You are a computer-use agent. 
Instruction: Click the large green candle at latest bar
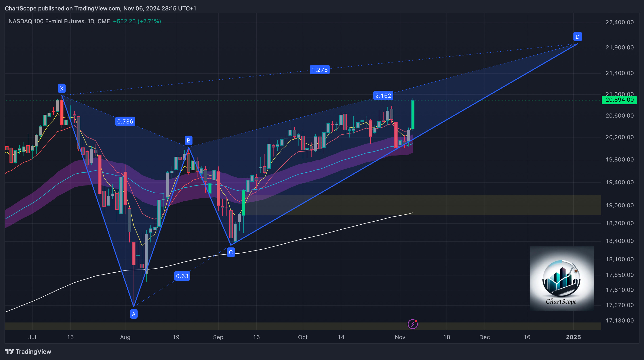413,115
